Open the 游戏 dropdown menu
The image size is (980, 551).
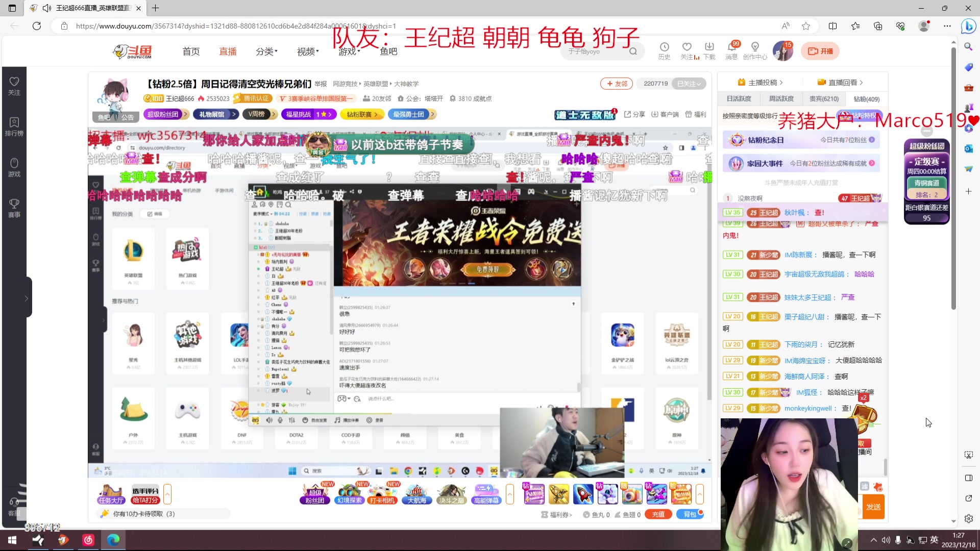click(348, 51)
